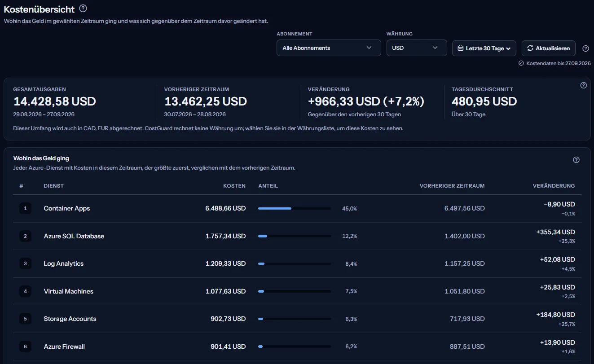Open the Währung dropdown showing USD
Image resolution: width=594 pixels, height=364 pixels.
417,48
